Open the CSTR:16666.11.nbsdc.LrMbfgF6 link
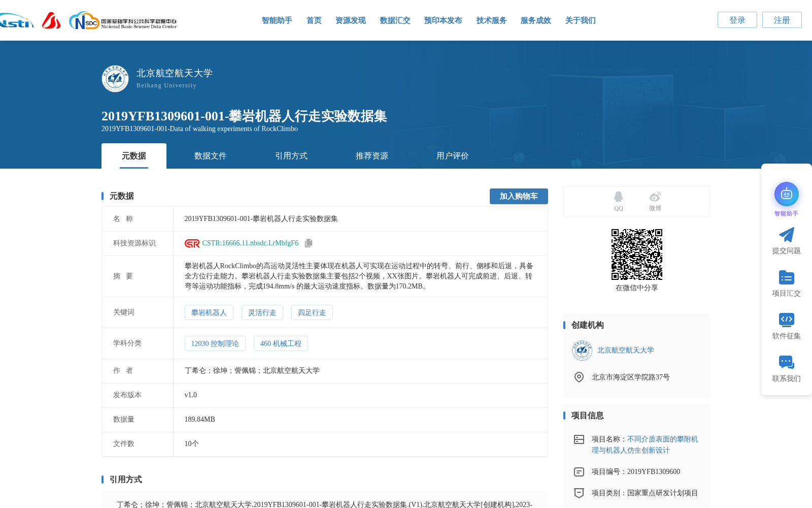The image size is (812, 508). [250, 243]
